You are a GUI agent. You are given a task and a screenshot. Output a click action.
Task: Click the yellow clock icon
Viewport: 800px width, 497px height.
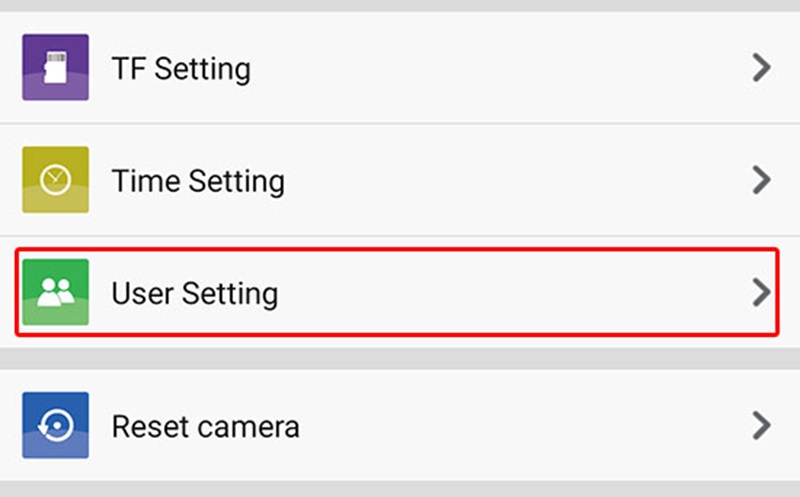pyautogui.click(x=55, y=180)
